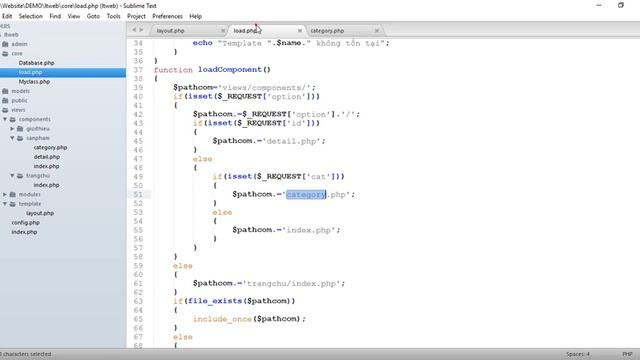This screenshot has width=640, height=360.
Task: Open the View menu
Action: click(x=74, y=16)
